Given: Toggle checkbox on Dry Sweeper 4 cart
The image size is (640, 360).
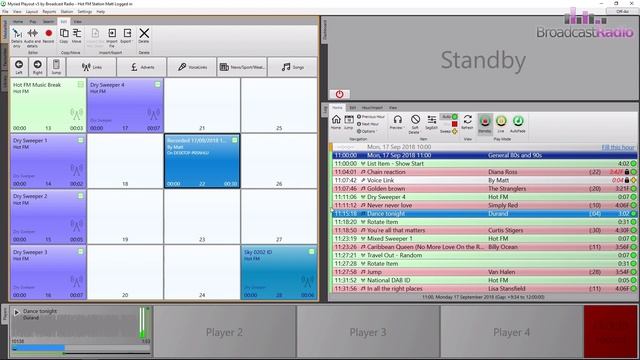Looking at the screenshot, I should tap(158, 84).
